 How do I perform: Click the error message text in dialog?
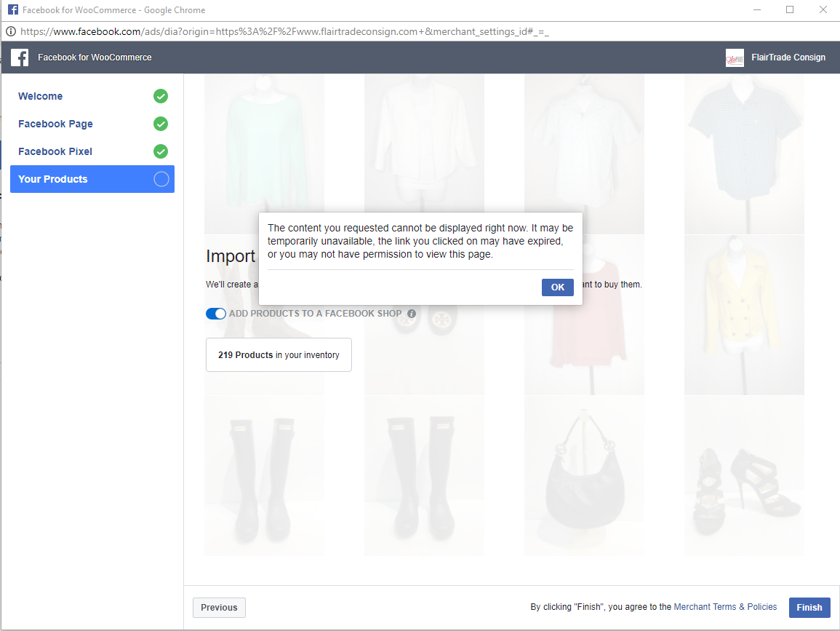[x=420, y=241]
